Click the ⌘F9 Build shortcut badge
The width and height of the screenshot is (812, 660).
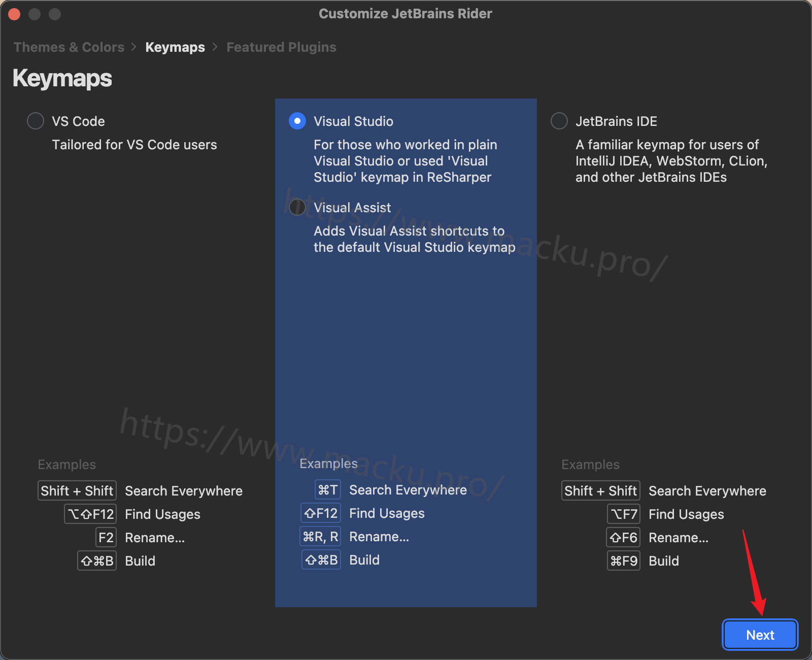624,561
